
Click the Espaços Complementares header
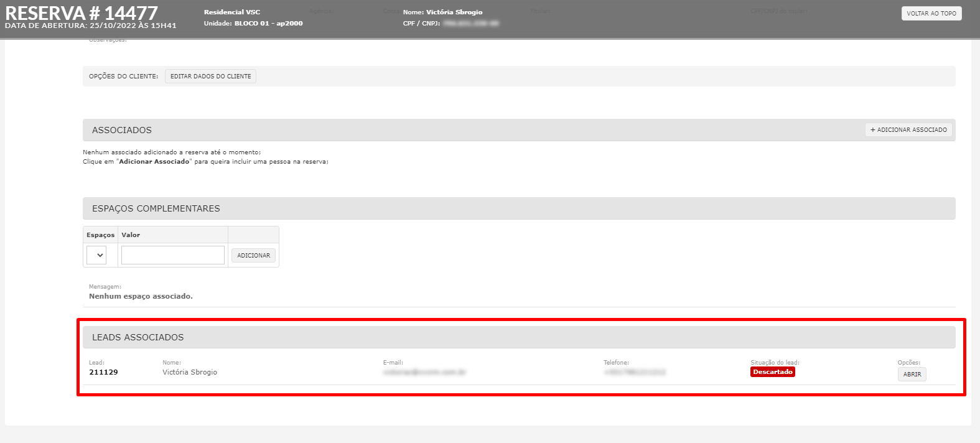coord(519,208)
